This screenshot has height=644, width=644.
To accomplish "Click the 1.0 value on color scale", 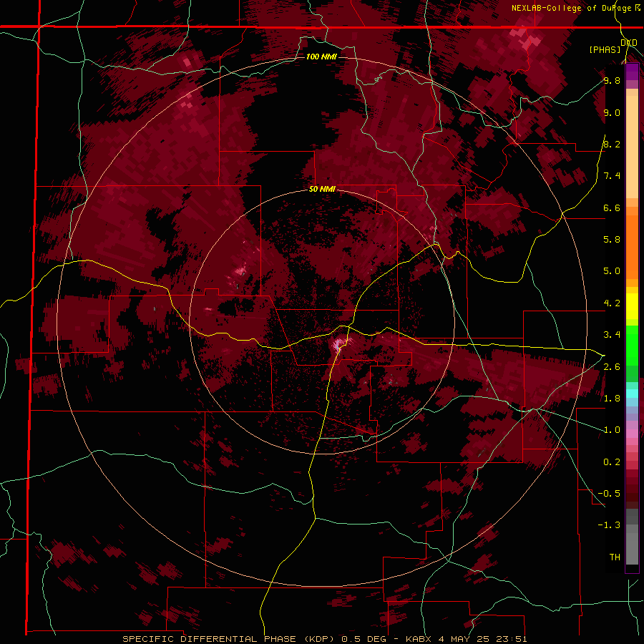I will coord(612,429).
